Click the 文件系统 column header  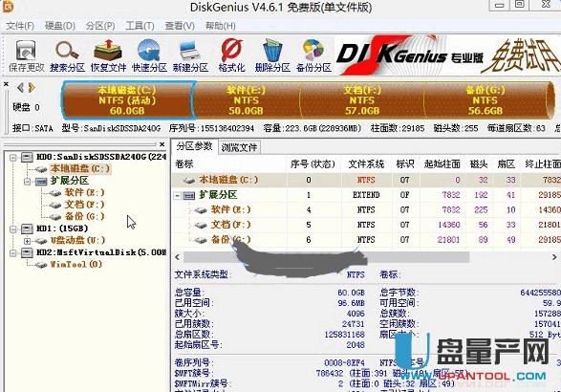pyautogui.click(x=366, y=163)
